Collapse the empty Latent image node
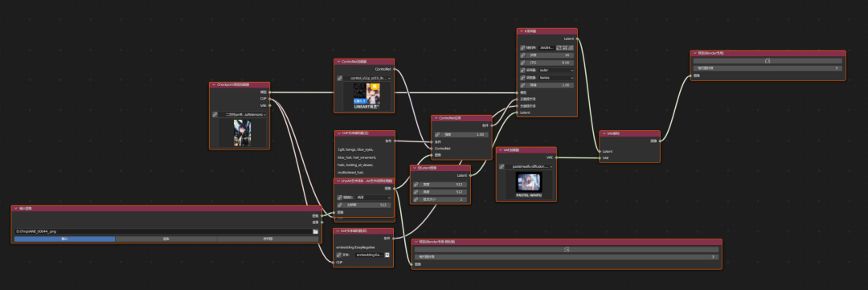The width and height of the screenshot is (868, 290). point(416,168)
